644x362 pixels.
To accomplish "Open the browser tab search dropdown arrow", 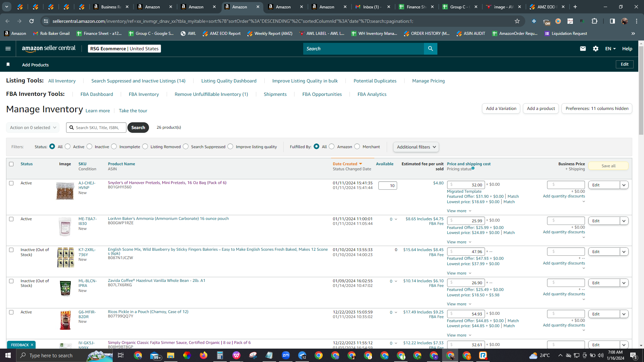I will pyautogui.click(x=7, y=7).
